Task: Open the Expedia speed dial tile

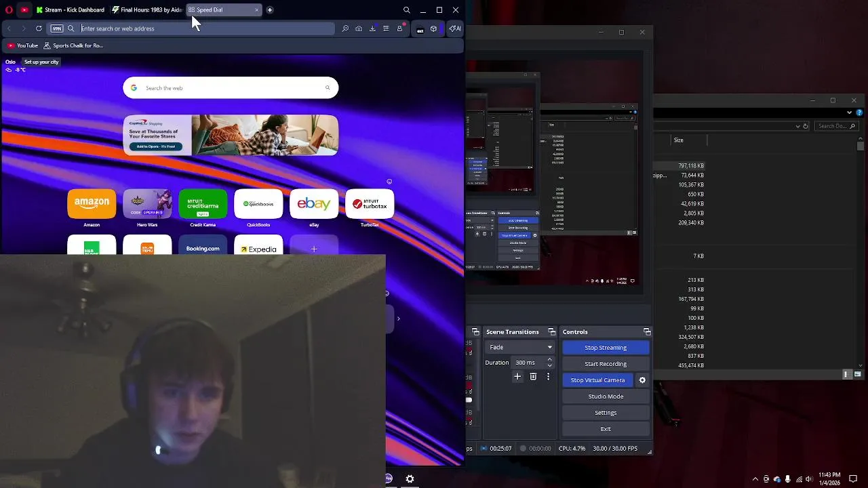Action: pos(258,245)
